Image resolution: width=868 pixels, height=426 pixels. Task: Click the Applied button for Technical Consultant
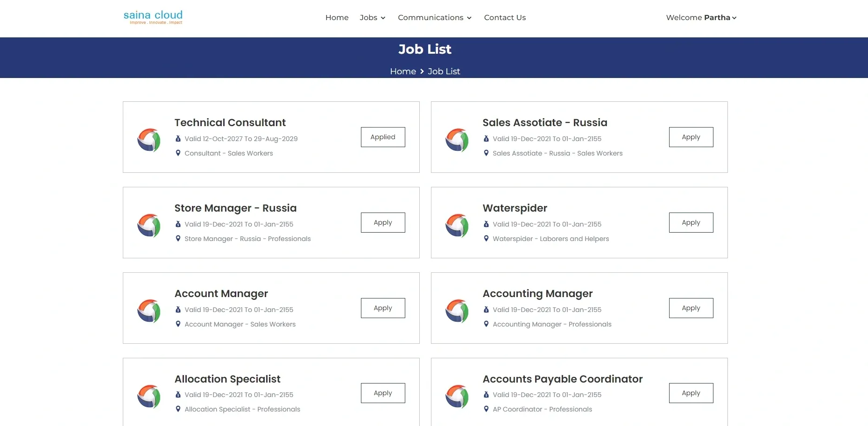click(382, 137)
